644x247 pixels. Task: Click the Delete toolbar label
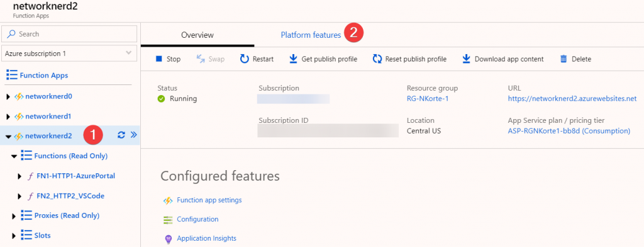pyautogui.click(x=582, y=59)
